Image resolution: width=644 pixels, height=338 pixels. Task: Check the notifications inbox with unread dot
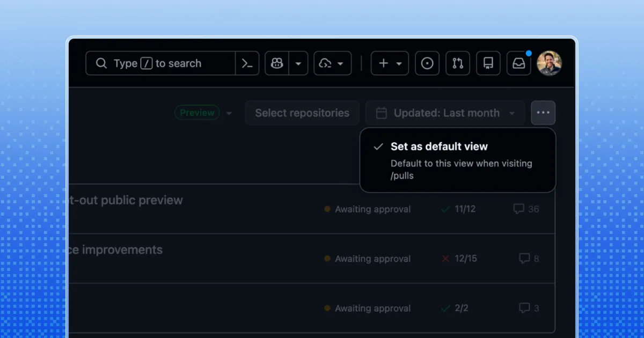pyautogui.click(x=518, y=63)
